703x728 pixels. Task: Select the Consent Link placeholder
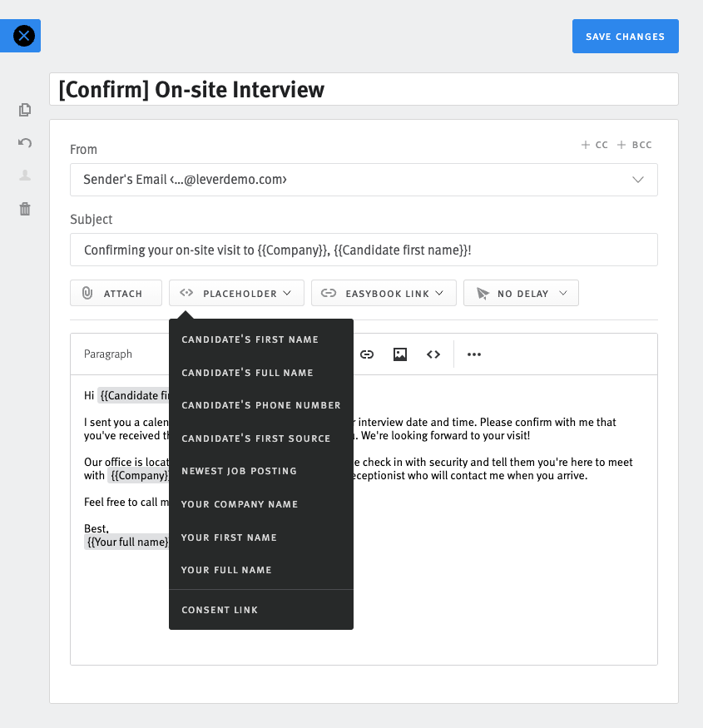[x=220, y=609]
